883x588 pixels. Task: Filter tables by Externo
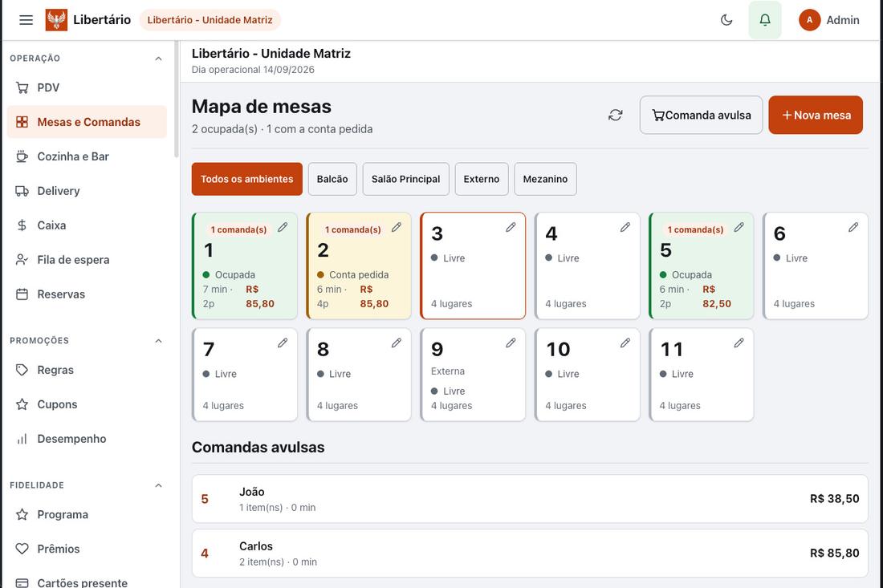tap(482, 179)
